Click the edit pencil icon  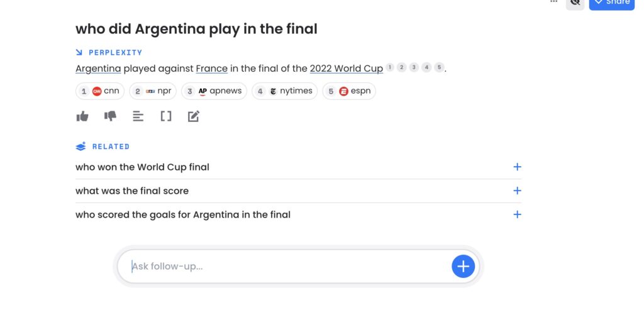click(194, 116)
